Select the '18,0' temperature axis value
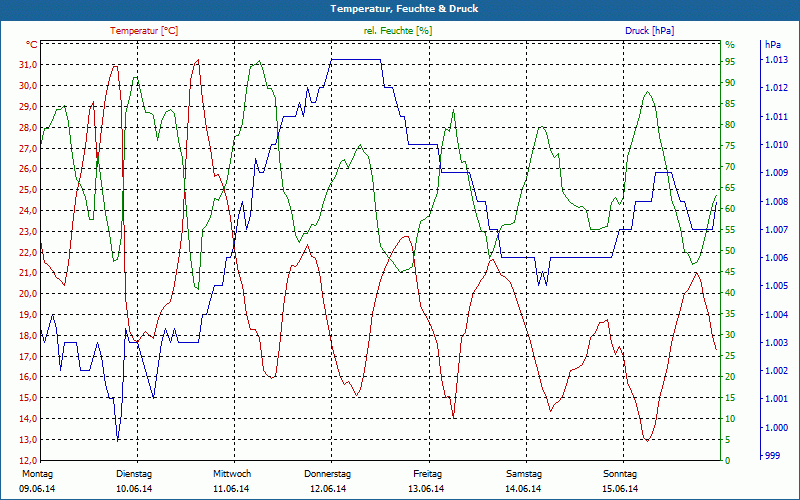This screenshot has height=500, width=800. tap(28, 336)
